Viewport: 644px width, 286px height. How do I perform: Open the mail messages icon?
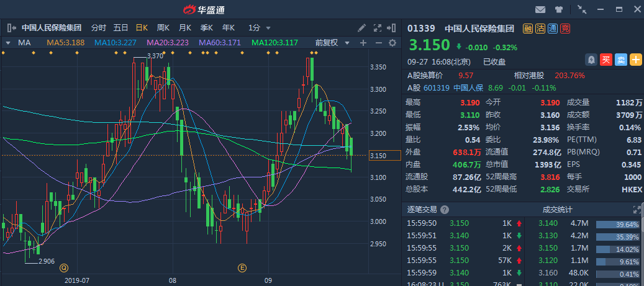pos(540,9)
